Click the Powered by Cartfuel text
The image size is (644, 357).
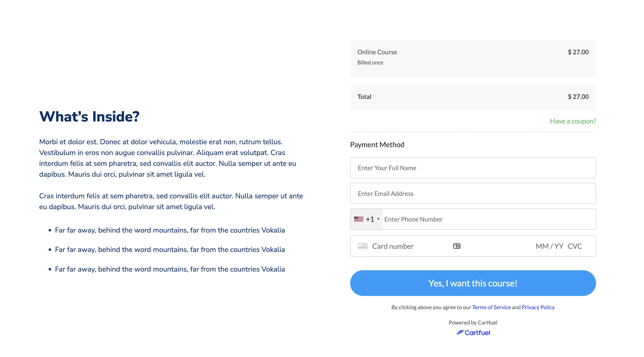coord(473,323)
